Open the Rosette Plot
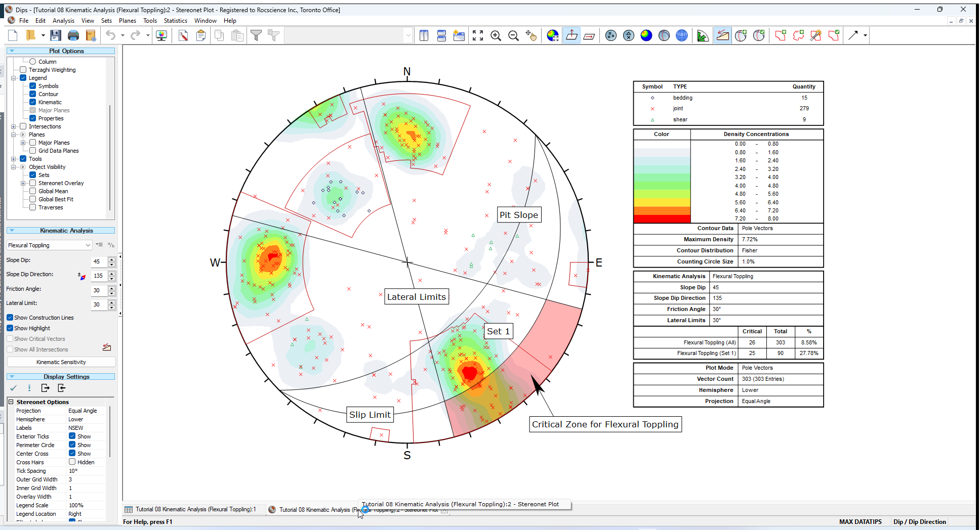This screenshot has height=530, width=980. click(703, 35)
